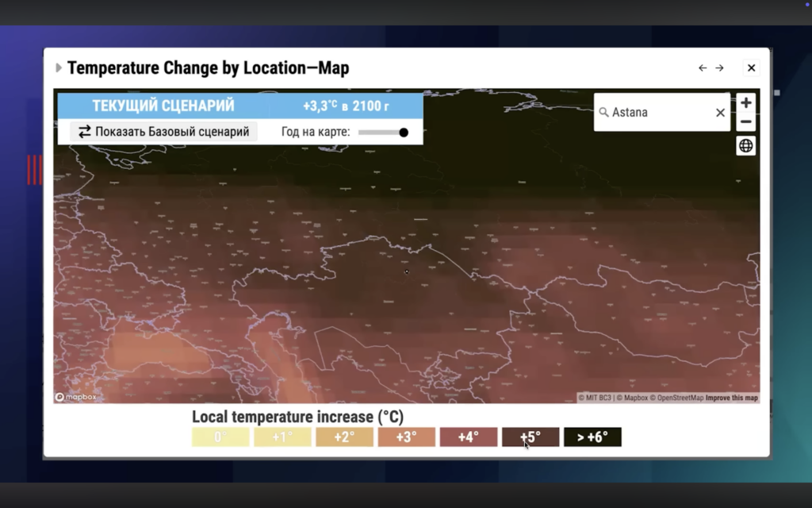Go to next panel with right arrow
The width and height of the screenshot is (812, 508).
coord(719,68)
